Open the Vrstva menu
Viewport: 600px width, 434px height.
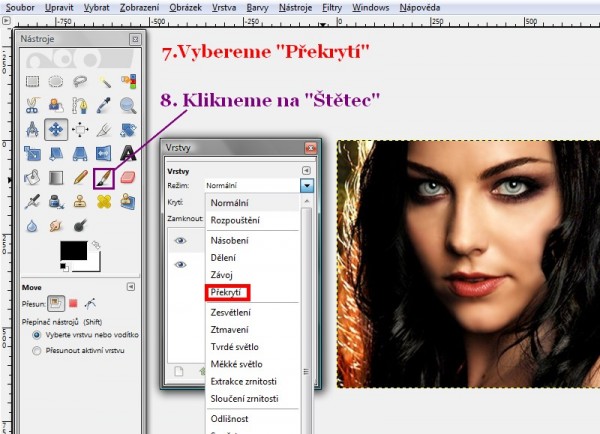[x=224, y=7]
